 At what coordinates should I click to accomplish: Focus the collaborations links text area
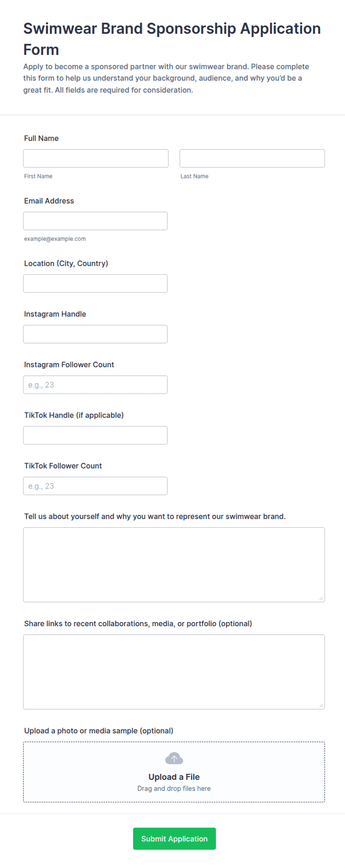(174, 672)
